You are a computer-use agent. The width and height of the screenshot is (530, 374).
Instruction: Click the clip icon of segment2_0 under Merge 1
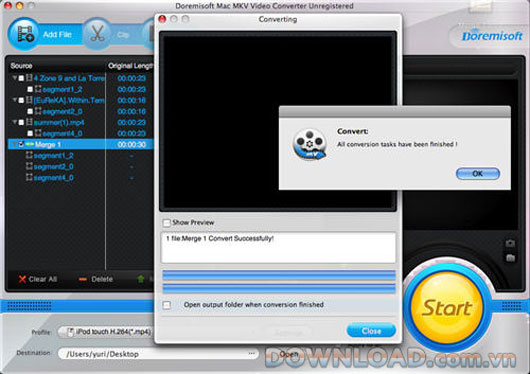(x=29, y=166)
